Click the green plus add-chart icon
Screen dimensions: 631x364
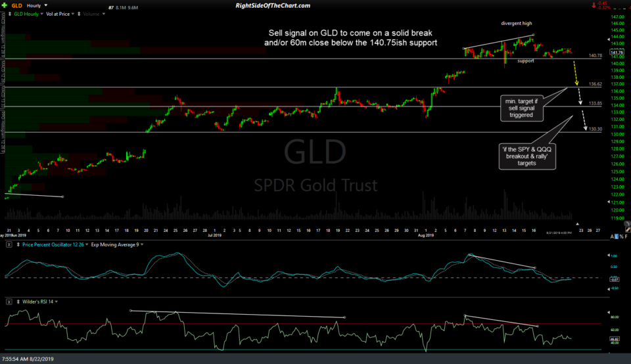(5, 5)
